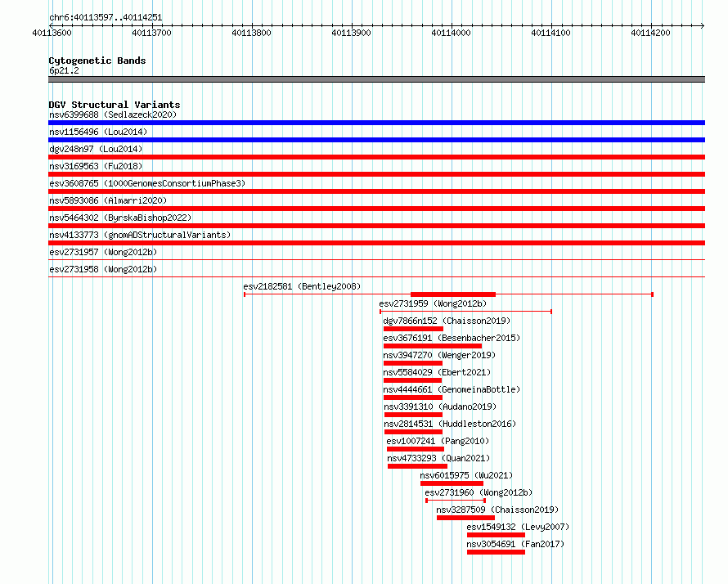Click the 40113700 ruler tick label
This screenshot has height=584, width=728.
click(x=152, y=33)
